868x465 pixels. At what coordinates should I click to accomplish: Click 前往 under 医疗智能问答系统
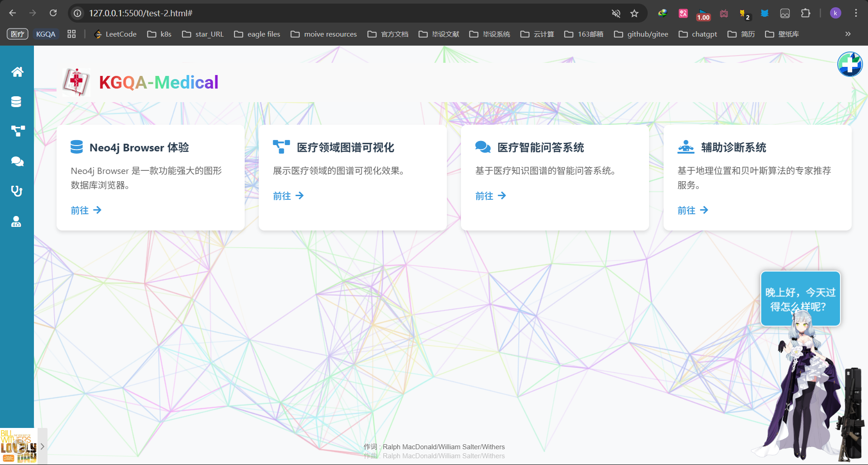pos(490,196)
